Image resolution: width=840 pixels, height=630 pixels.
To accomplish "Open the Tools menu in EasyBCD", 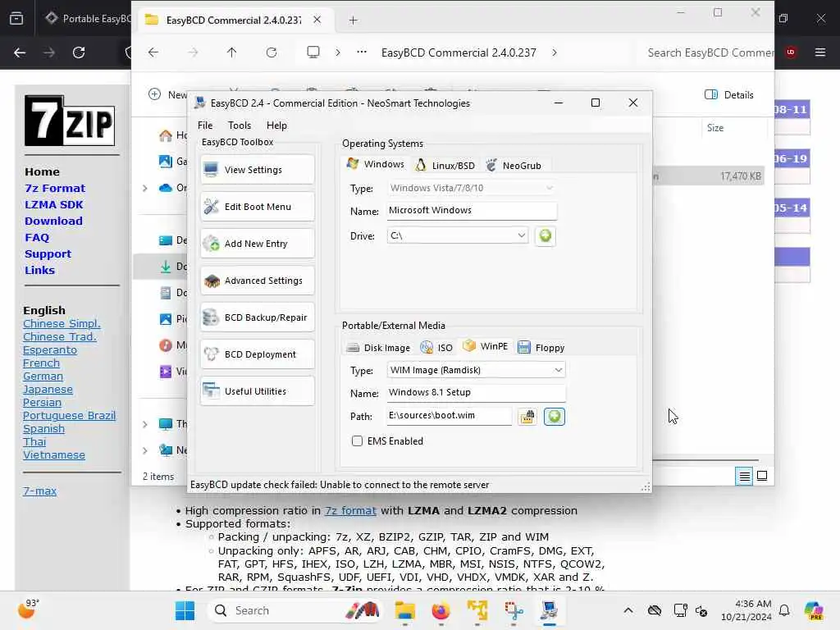I will point(239,126).
